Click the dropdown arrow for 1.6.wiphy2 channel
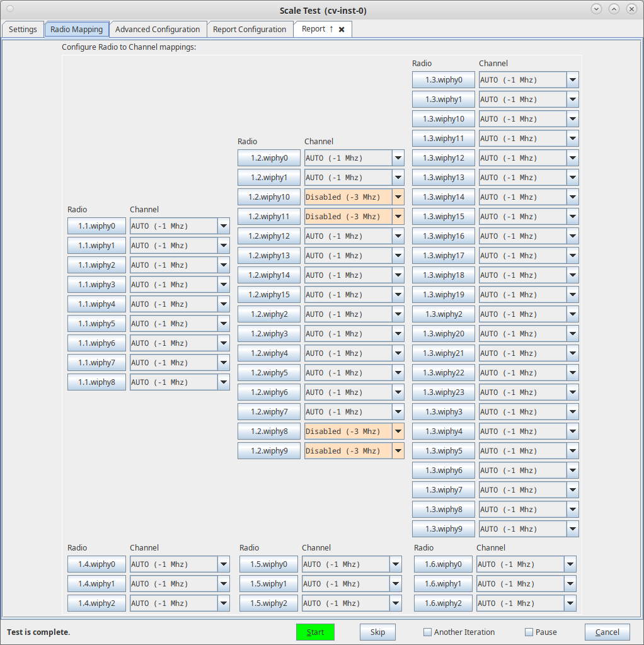Viewport: 644px width, 645px height. (x=570, y=603)
